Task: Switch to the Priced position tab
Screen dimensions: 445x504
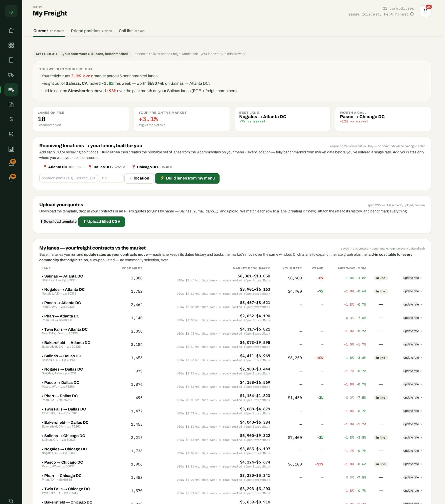Action: 91,31
